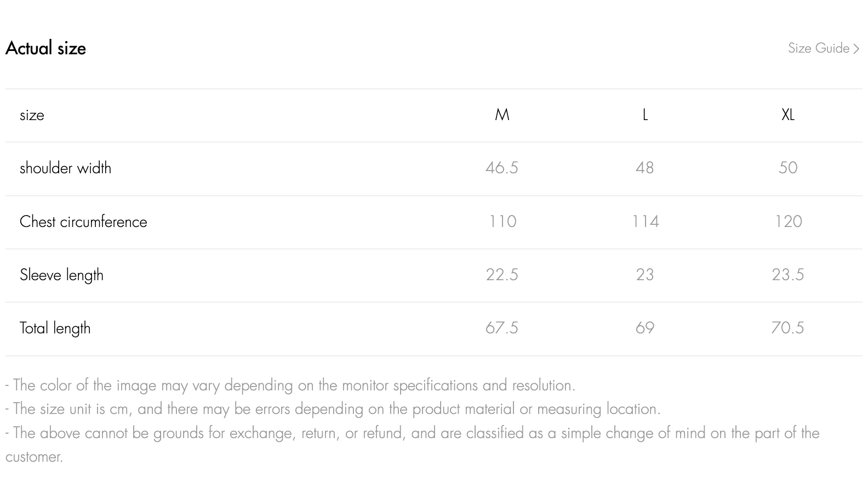The image size is (868, 488).
Task: Click the "size" header row label
Action: [x=32, y=115]
